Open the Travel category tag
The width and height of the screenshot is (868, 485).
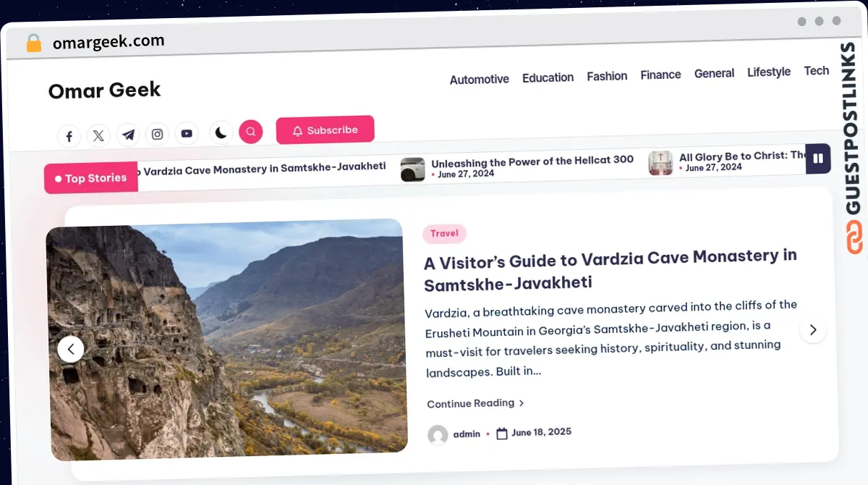click(444, 233)
